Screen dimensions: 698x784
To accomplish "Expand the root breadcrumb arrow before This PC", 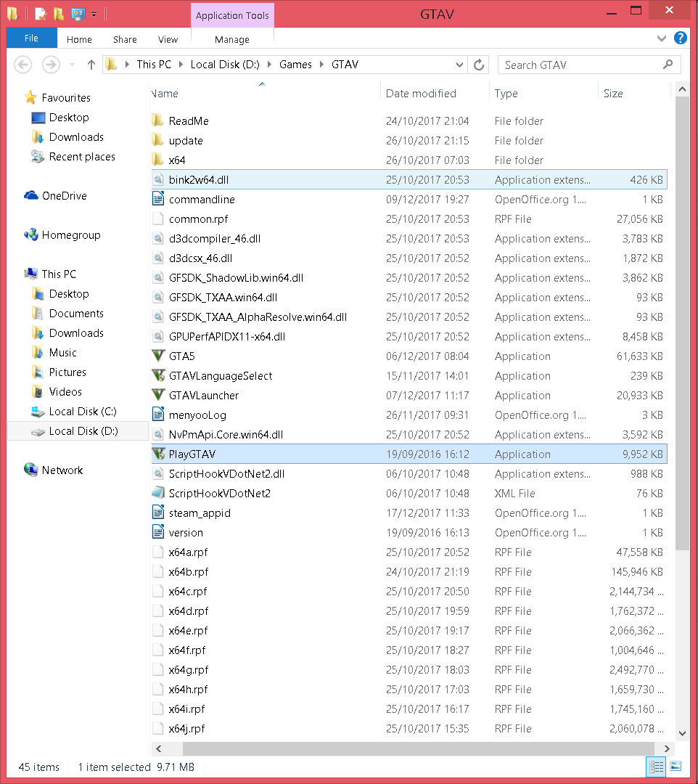I will [128, 65].
